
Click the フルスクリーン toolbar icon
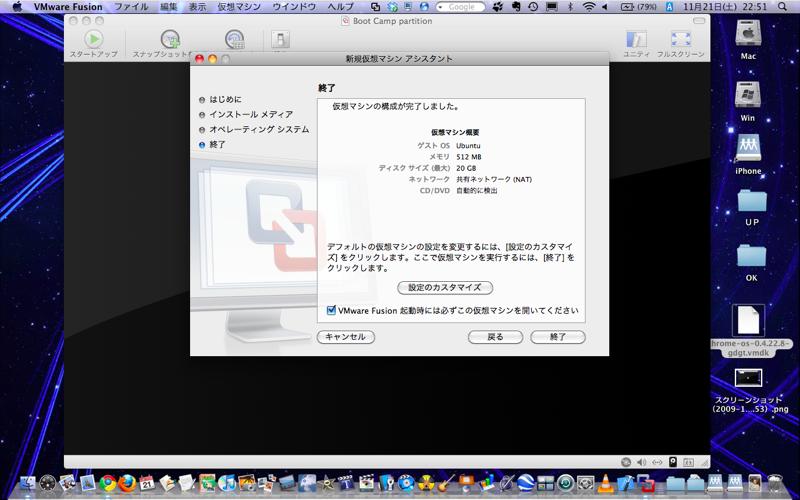[x=681, y=40]
